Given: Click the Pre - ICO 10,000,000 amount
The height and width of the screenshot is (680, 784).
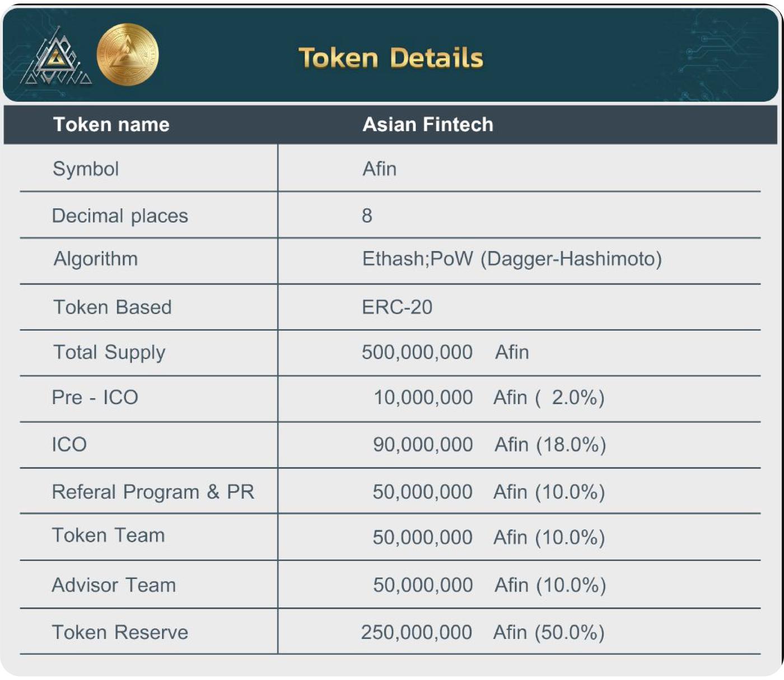Looking at the screenshot, I should tap(423, 397).
